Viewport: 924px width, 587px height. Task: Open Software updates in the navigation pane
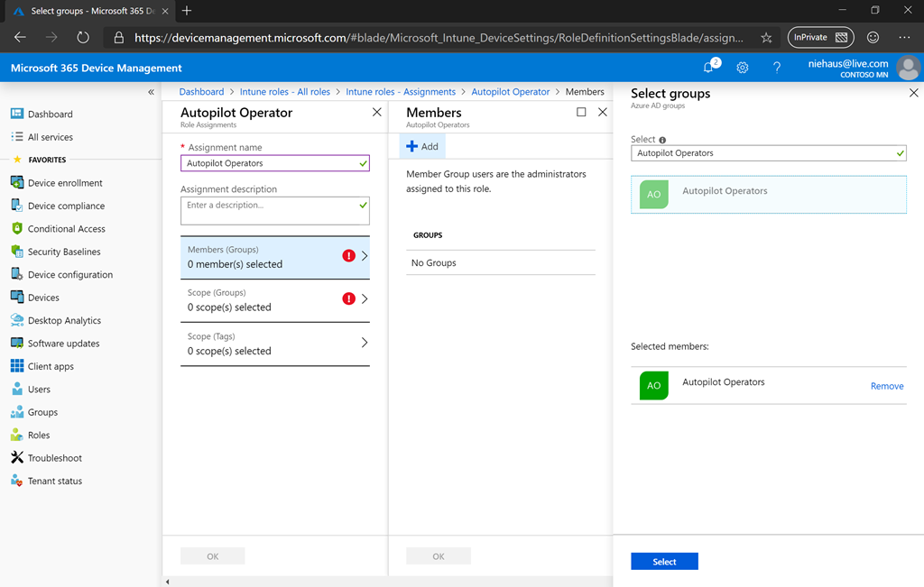tap(65, 343)
